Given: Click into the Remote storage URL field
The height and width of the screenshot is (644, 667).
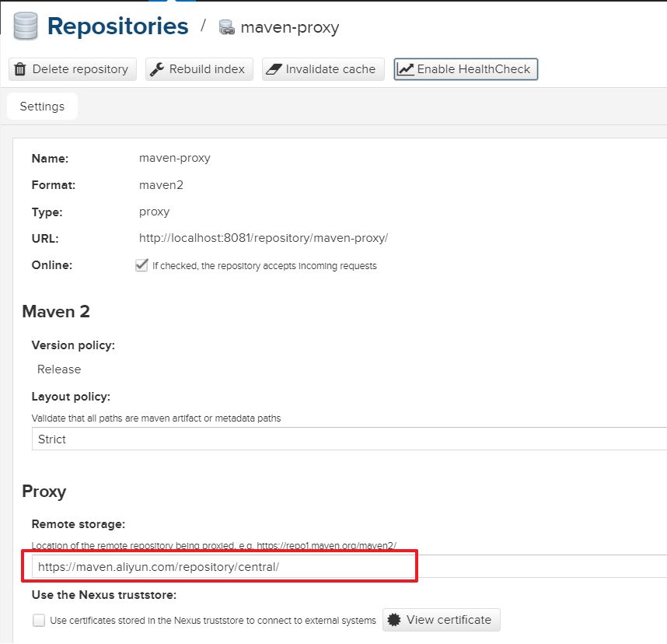Looking at the screenshot, I should pos(349,566).
